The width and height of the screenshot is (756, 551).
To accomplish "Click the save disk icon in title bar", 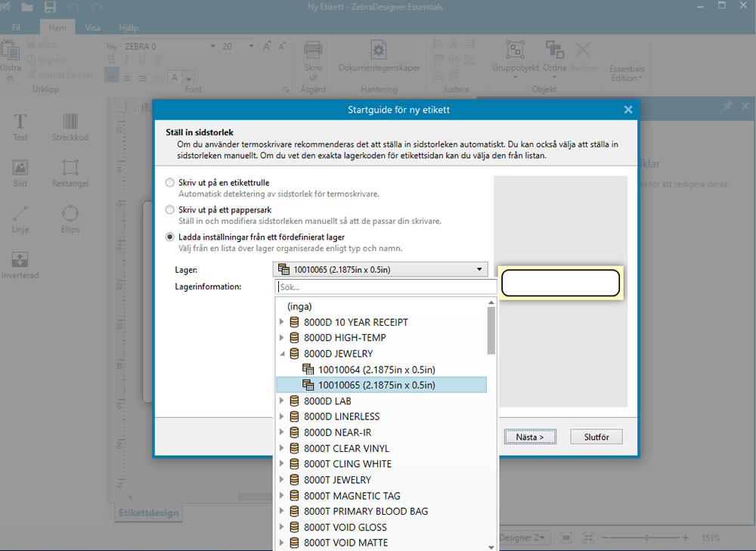I will (50, 7).
